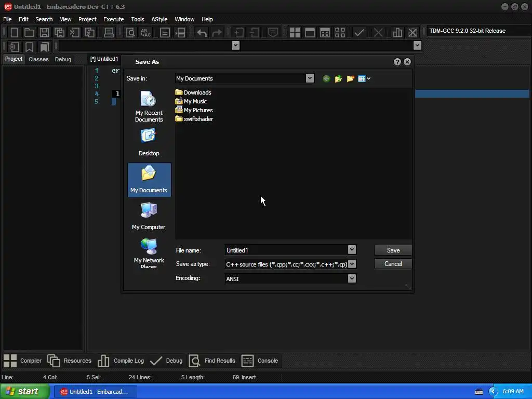Click the Close All files toolbar icon

pyautogui.click(x=89, y=33)
